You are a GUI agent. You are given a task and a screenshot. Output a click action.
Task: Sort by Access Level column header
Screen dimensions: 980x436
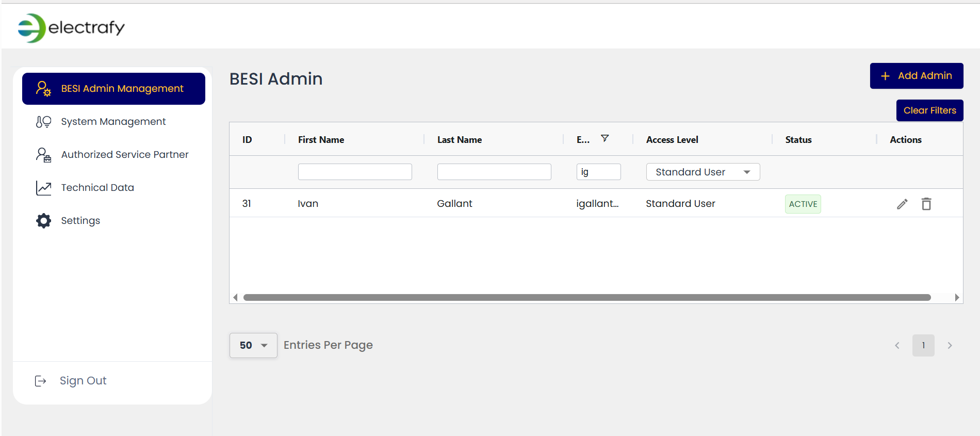point(672,140)
